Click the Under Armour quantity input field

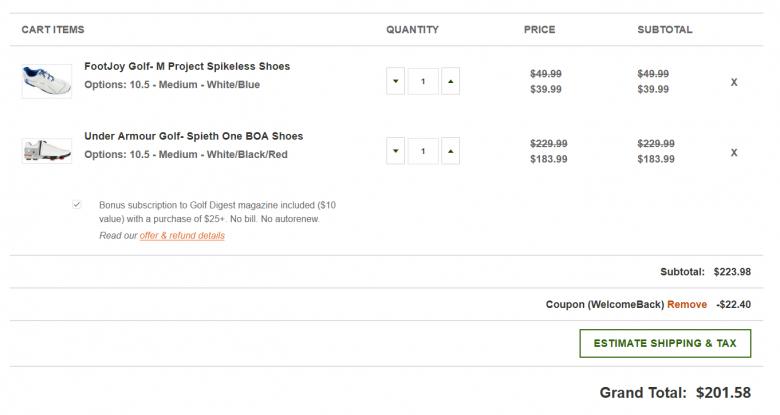[x=423, y=151]
